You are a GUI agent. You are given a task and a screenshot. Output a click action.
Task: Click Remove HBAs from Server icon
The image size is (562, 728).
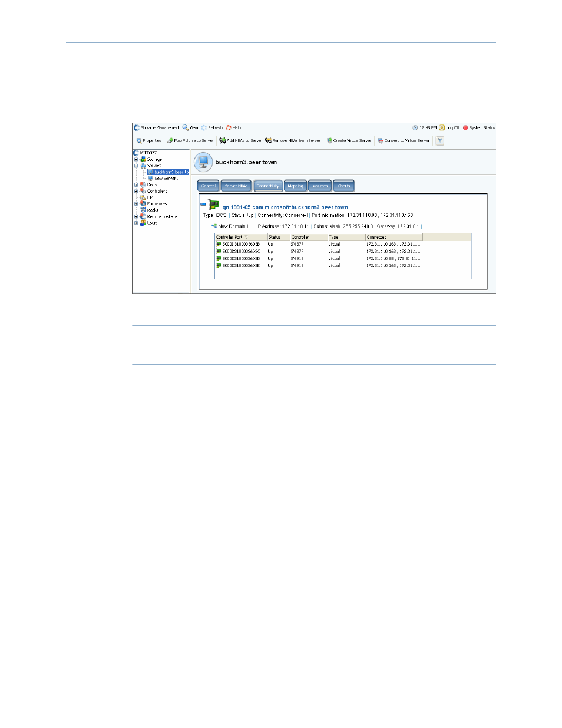[268, 141]
